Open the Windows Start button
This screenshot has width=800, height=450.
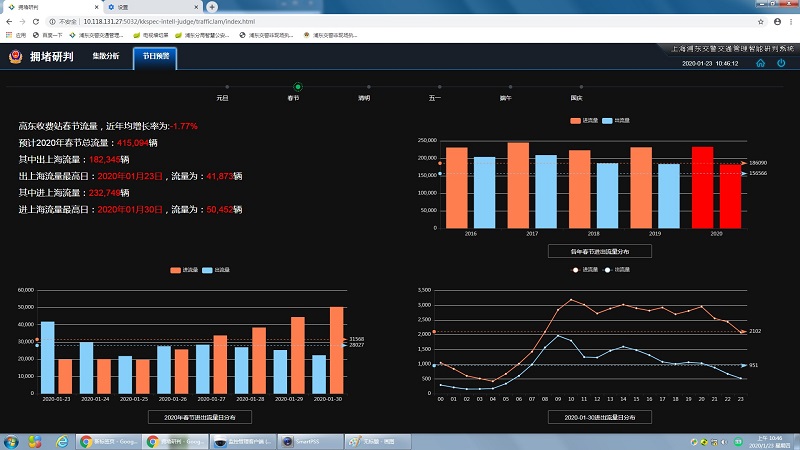11,440
